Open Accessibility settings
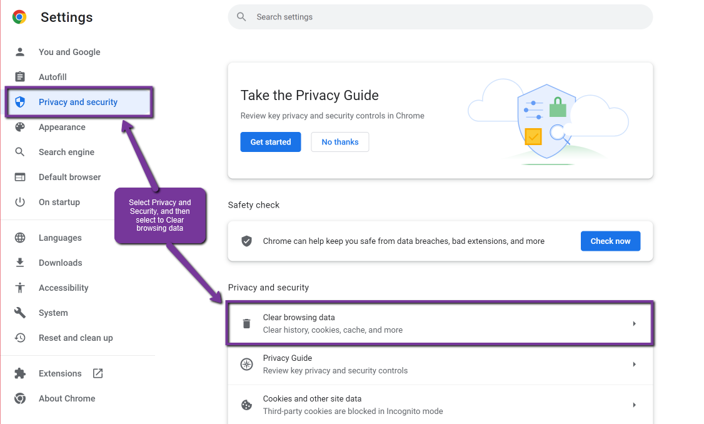704x424 pixels. pos(63,287)
